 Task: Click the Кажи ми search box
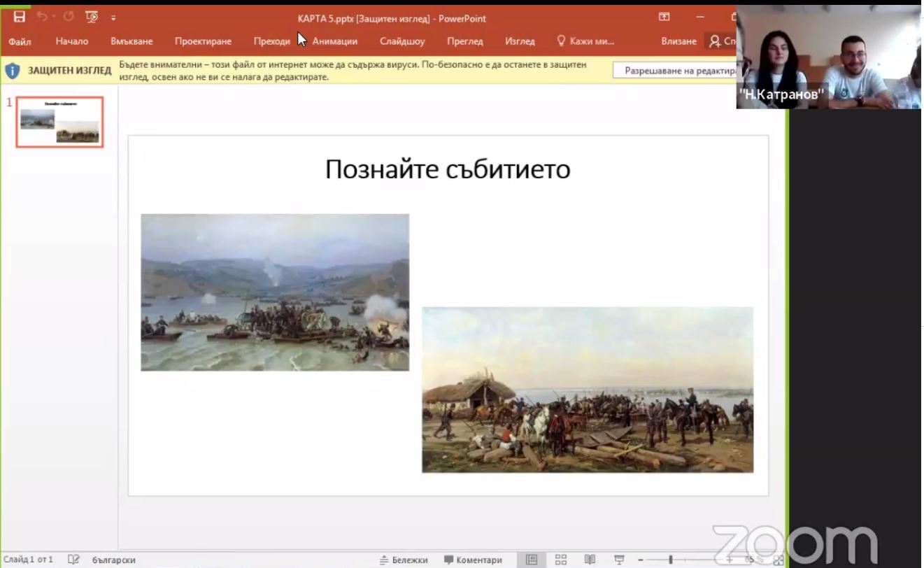[x=586, y=41]
